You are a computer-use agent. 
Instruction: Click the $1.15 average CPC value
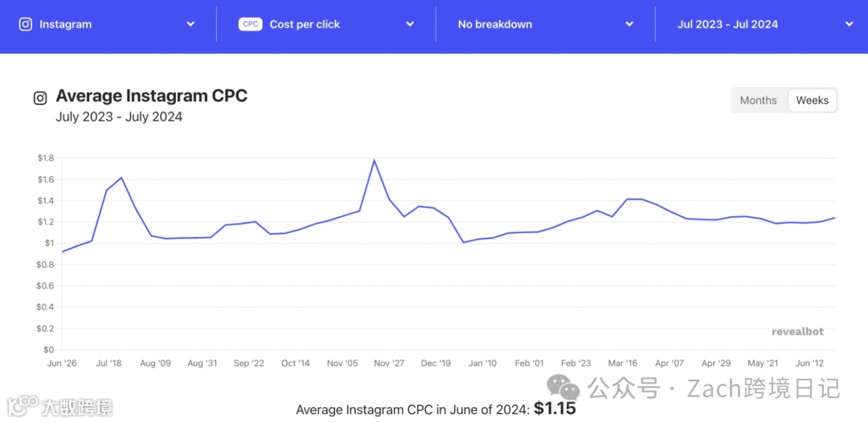555,409
